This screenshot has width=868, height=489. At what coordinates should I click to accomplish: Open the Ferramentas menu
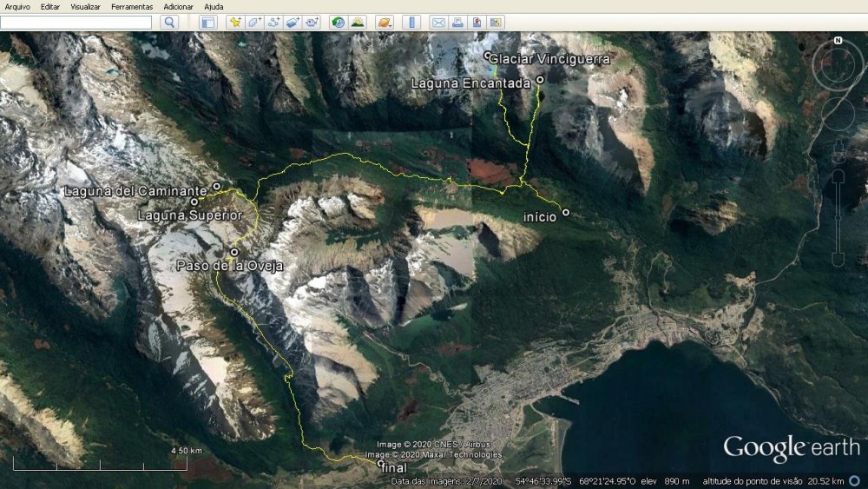click(x=132, y=6)
